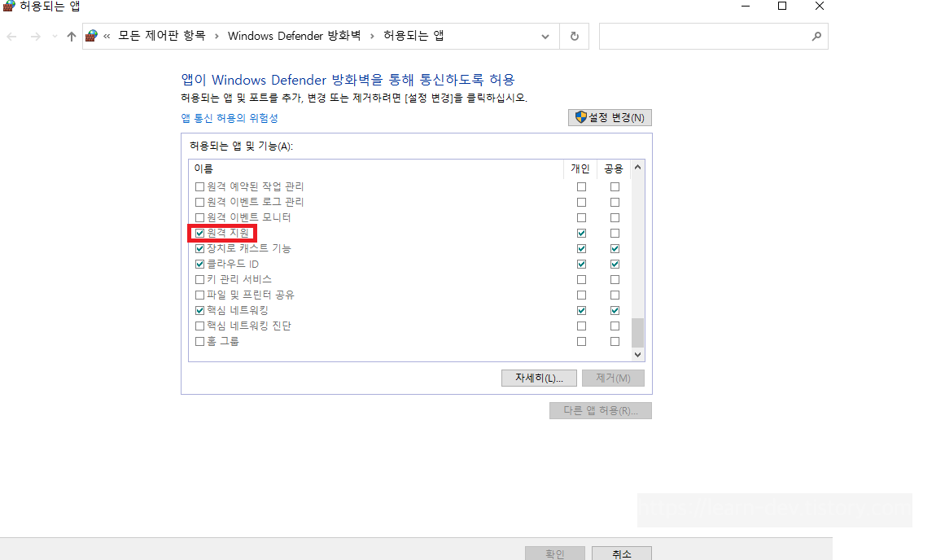
Task: Uncheck the 클라우드 ID name checkbox
Action: [199, 264]
